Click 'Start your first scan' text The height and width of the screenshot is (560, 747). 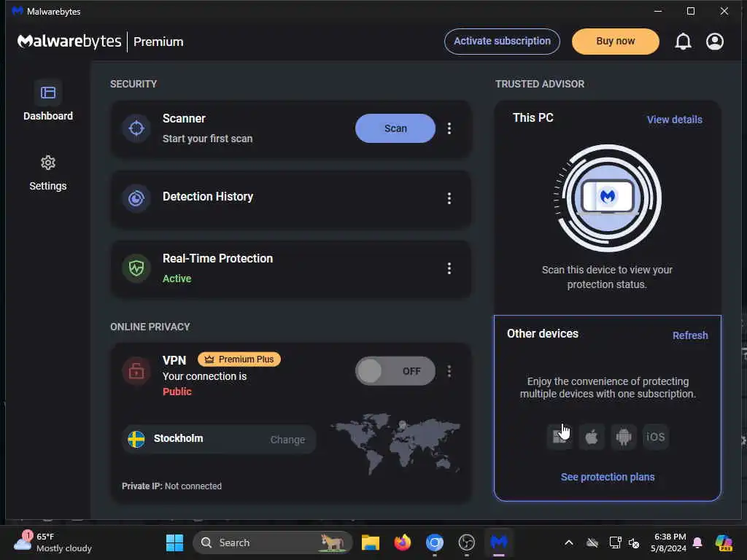[207, 139]
